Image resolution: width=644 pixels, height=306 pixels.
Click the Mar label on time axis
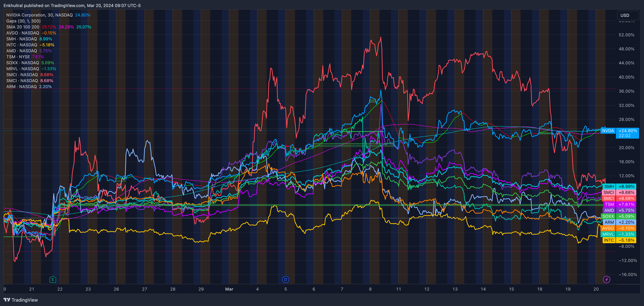[x=229, y=289]
